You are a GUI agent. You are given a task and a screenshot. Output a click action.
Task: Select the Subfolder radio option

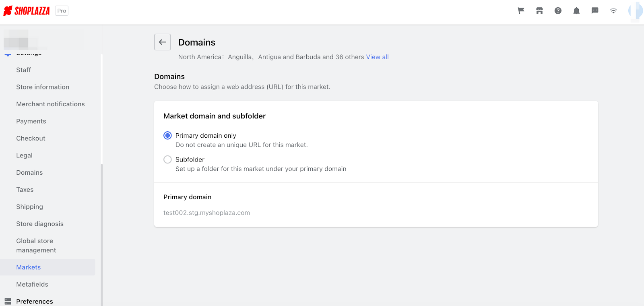tap(167, 159)
